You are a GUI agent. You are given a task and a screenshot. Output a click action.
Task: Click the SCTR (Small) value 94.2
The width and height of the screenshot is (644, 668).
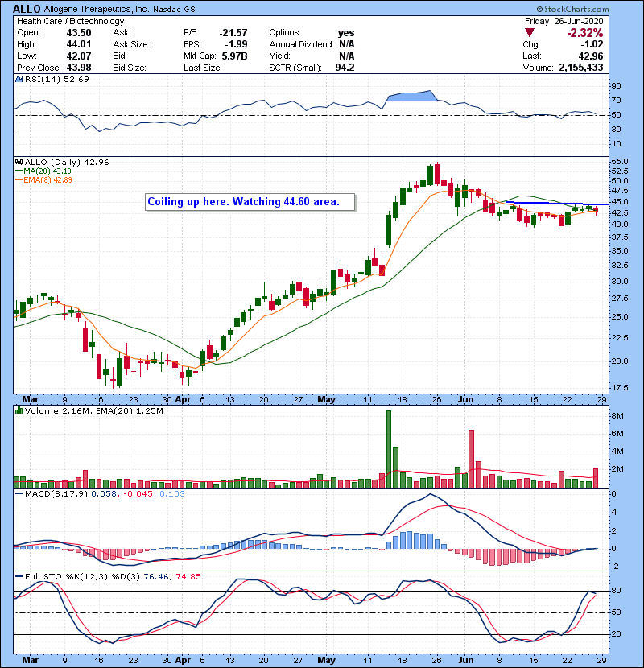pos(345,68)
